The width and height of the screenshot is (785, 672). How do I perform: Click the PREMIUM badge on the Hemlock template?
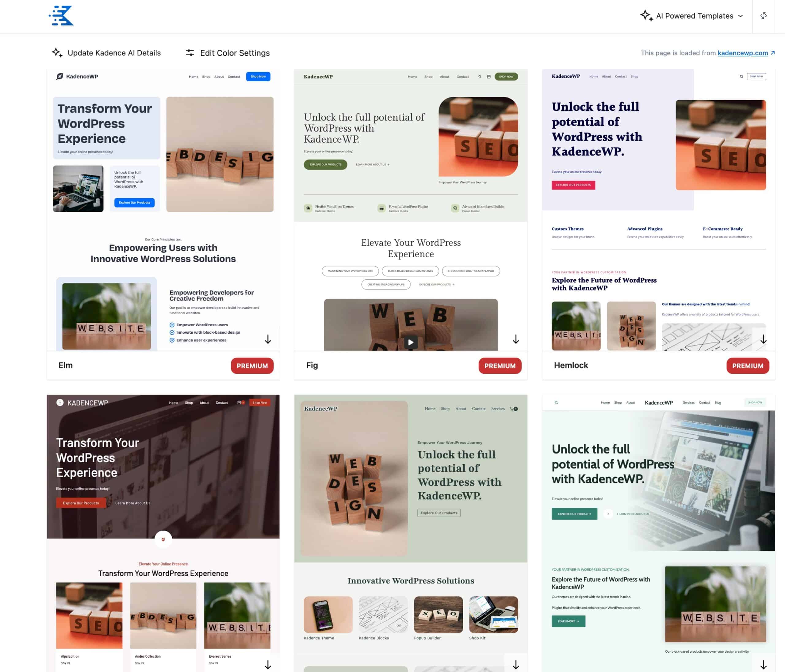[748, 366]
